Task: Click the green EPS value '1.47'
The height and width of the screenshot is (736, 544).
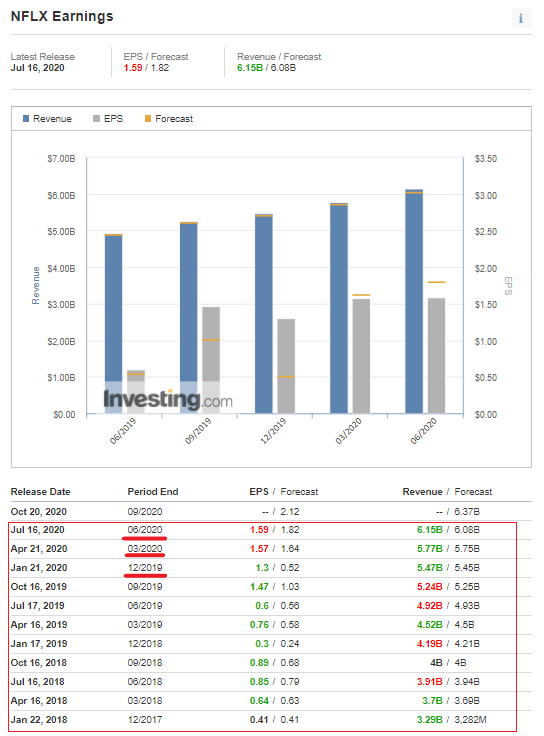Action: [259, 587]
